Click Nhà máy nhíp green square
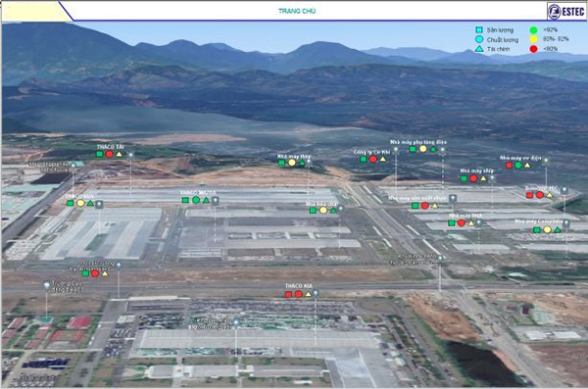The height and width of the screenshot is (389, 588). 464,178
